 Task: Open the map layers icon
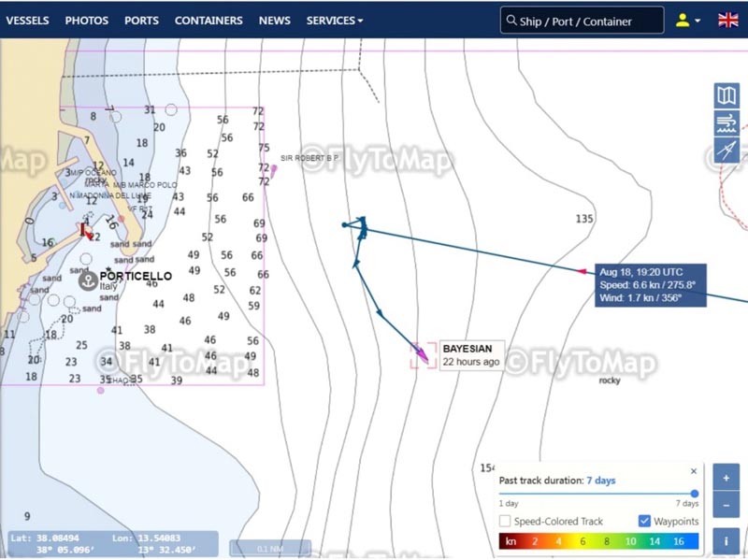click(x=726, y=95)
